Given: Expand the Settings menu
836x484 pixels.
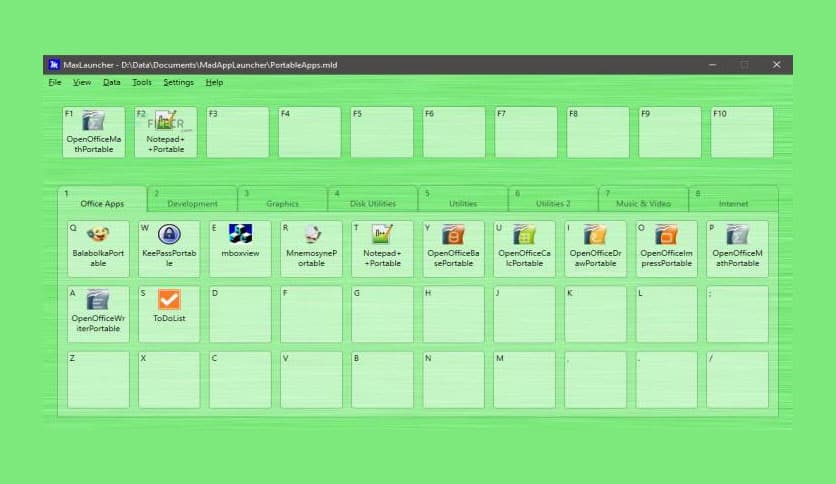Looking at the screenshot, I should 178,82.
